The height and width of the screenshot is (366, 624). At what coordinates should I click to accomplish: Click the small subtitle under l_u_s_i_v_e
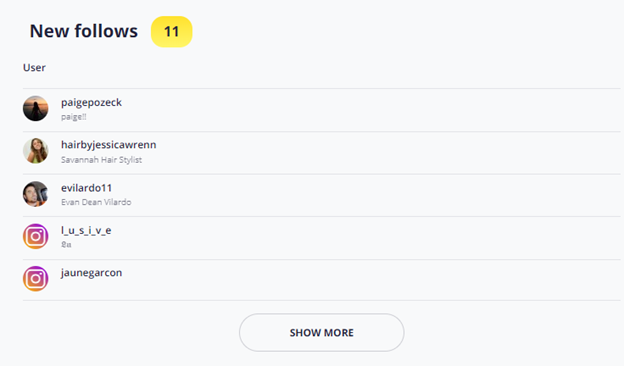pyautogui.click(x=66, y=244)
